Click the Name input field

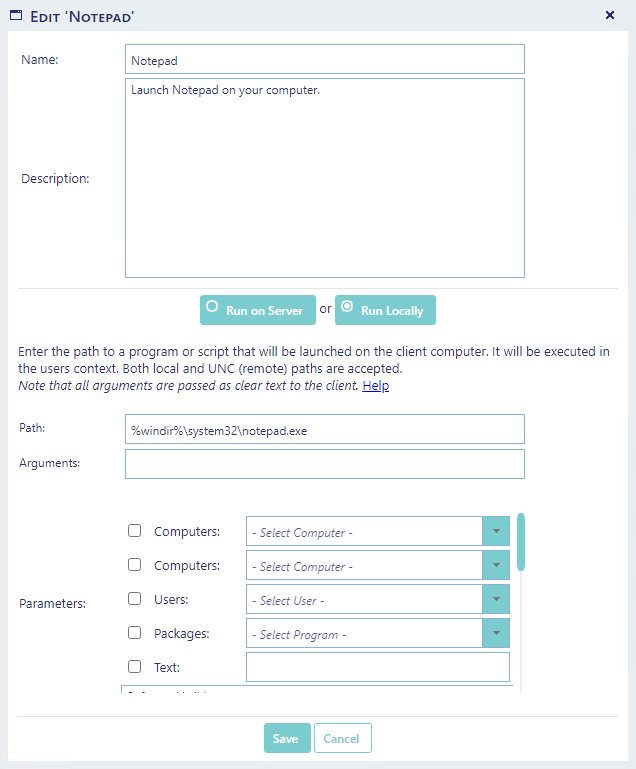pyautogui.click(x=324, y=60)
